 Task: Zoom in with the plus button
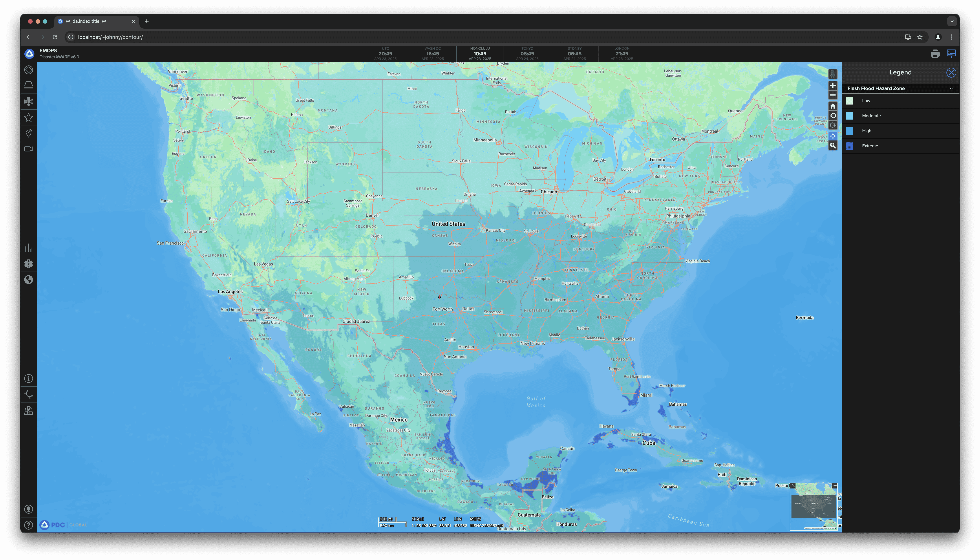(833, 85)
